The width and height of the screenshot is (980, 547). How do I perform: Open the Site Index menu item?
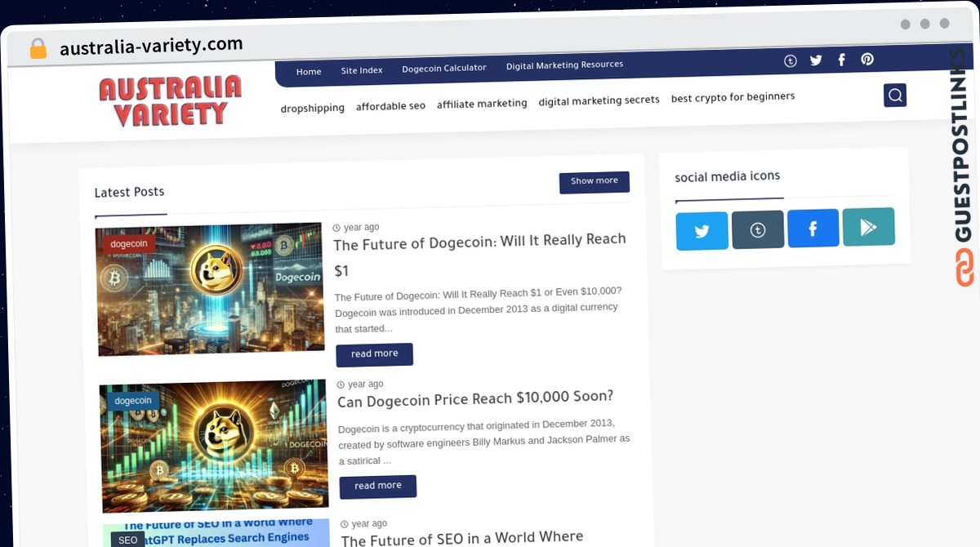click(362, 70)
